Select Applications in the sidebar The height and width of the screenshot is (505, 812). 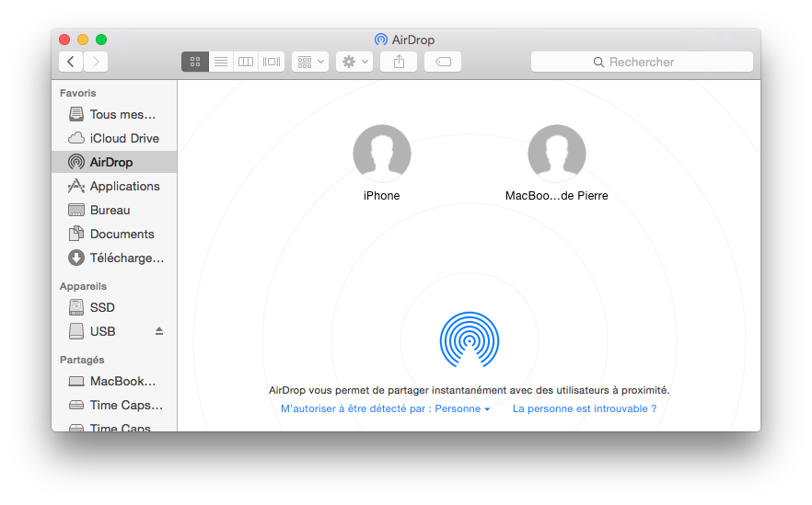(x=124, y=186)
